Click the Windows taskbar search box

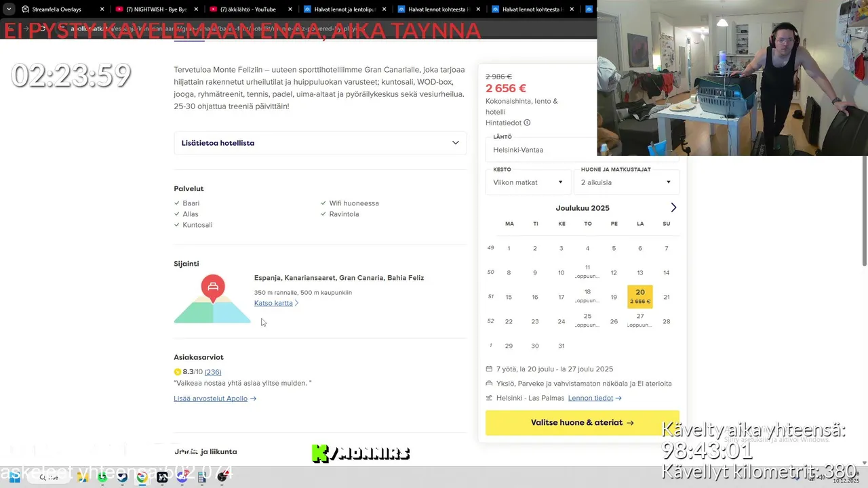point(49,477)
